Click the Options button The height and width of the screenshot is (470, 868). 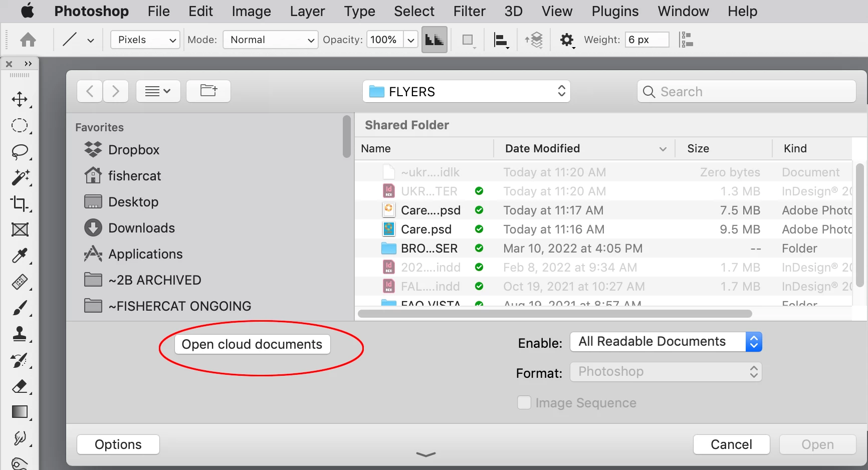118,444
